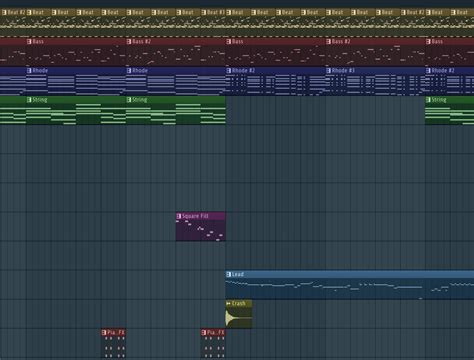This screenshot has height=360, width=474.
Task: Open the rightmost Bass clip menu icon
Action: [x=428, y=42]
